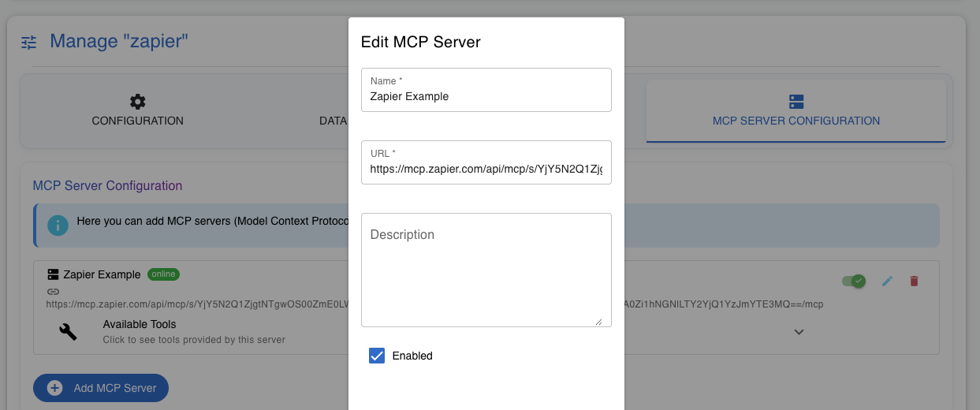Click the link icon above the server URL
The height and width of the screenshot is (410, 980).
[54, 291]
